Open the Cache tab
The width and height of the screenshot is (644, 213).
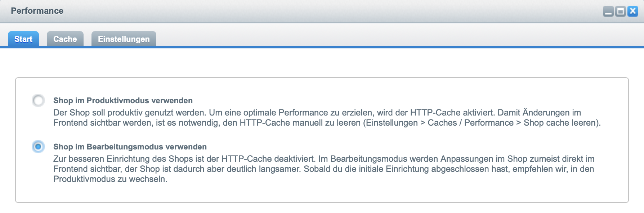[x=65, y=39]
